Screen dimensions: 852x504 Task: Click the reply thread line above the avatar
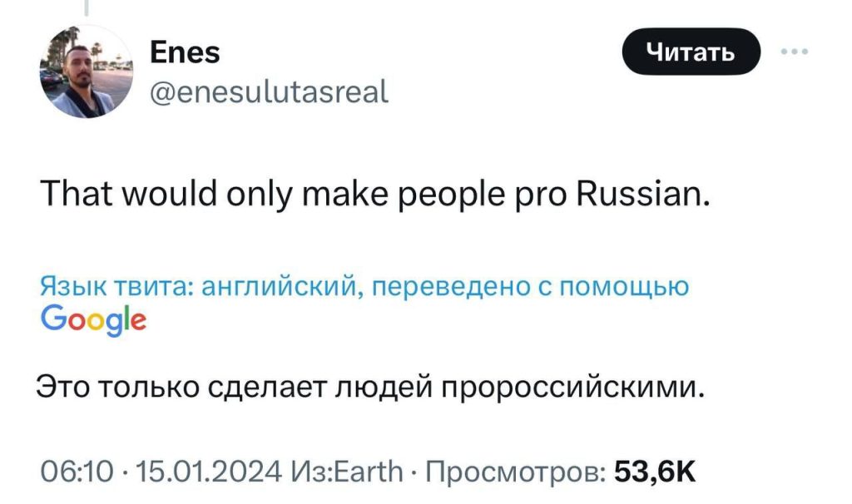click(x=87, y=8)
